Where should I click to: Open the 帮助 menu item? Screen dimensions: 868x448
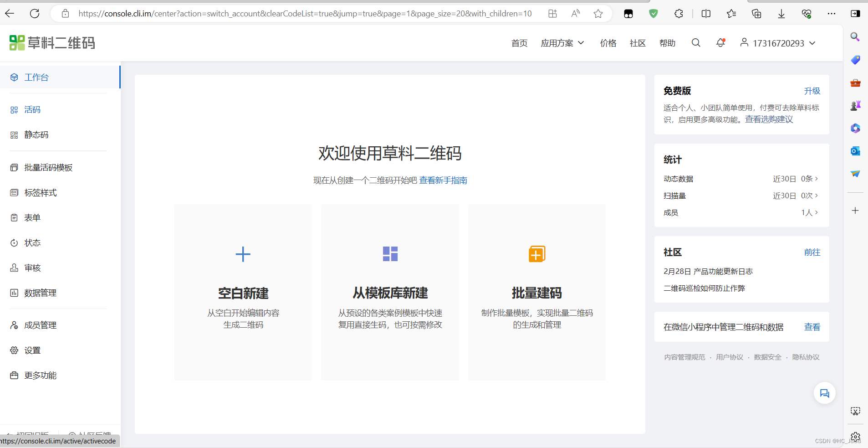(x=667, y=43)
